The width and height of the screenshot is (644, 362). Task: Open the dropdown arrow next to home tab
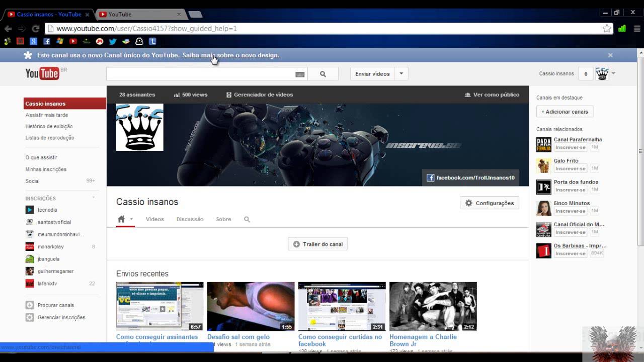pyautogui.click(x=131, y=219)
